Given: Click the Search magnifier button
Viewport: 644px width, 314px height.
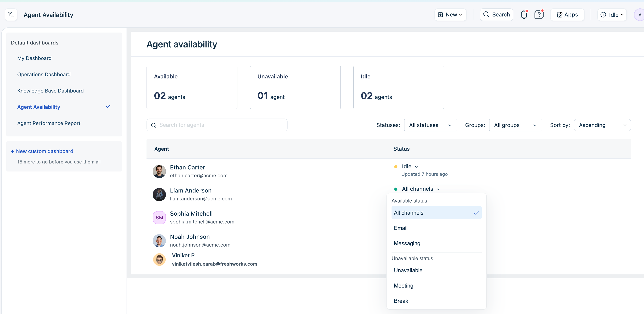Looking at the screenshot, I should [x=496, y=15].
